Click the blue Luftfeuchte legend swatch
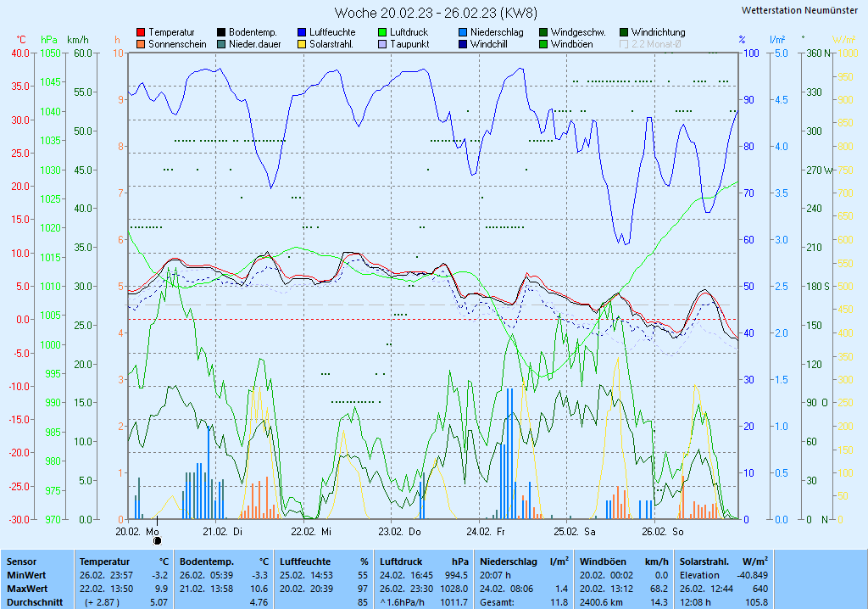The height and width of the screenshot is (609, 868). coord(302,33)
